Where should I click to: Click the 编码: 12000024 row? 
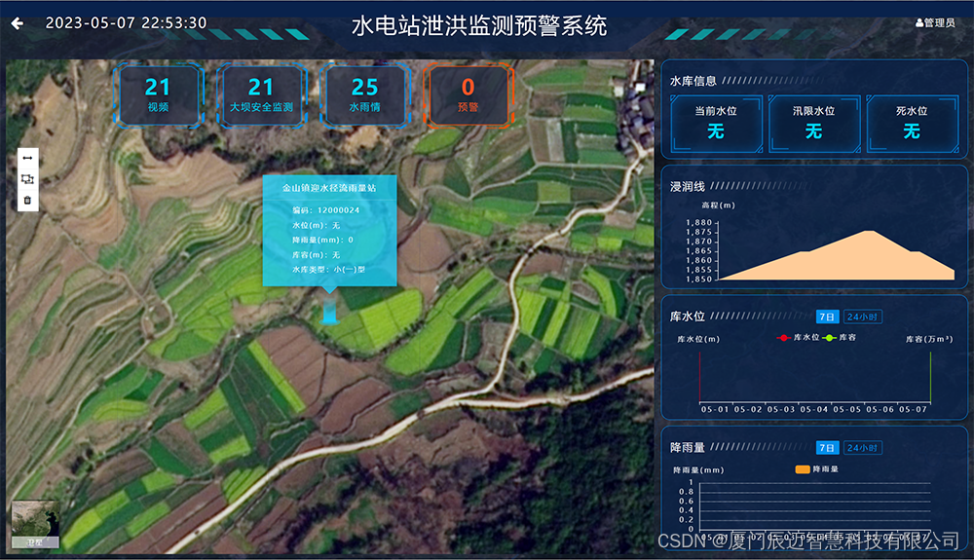326,209
